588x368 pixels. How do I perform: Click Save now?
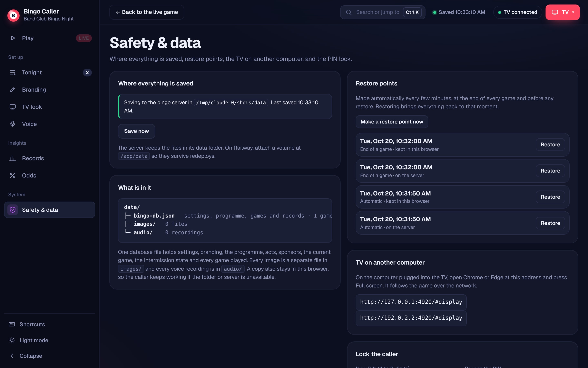pos(137,131)
